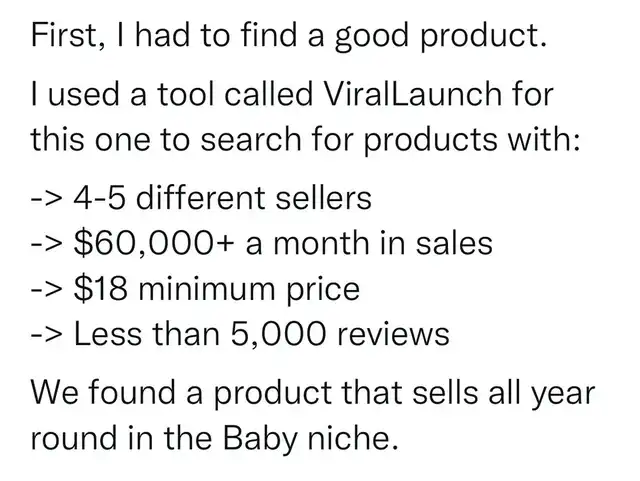This screenshot has width=640, height=481.
Task: Click the "$60,000+" sales figure
Action: pyautogui.click(x=135, y=244)
